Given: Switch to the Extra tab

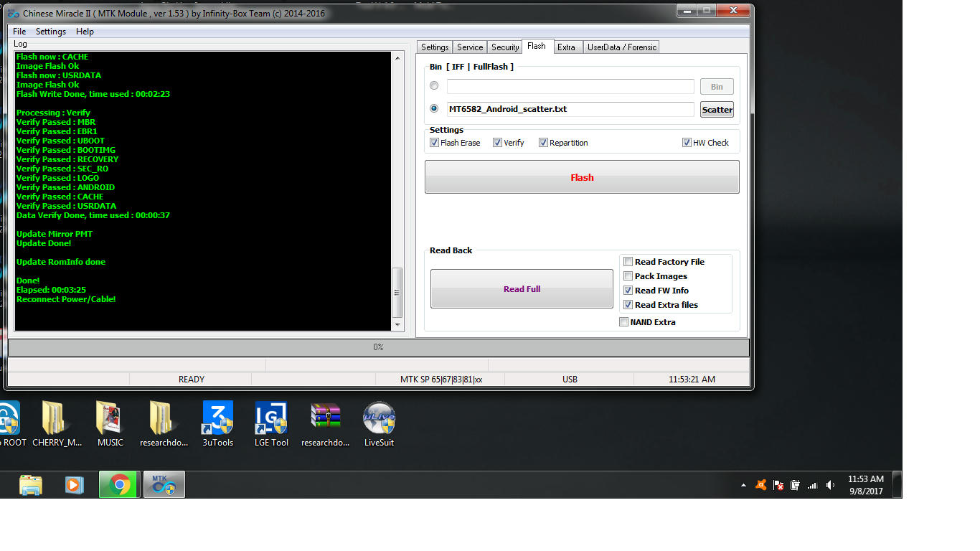Looking at the screenshot, I should [567, 47].
